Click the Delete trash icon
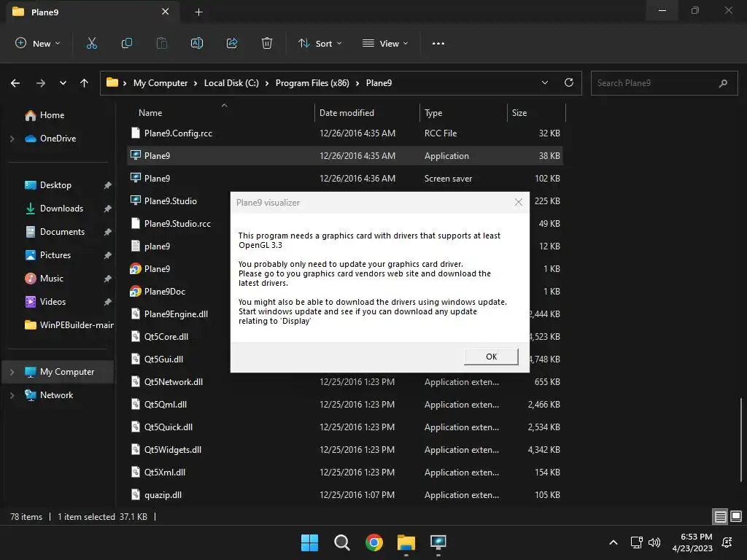This screenshot has height=560, width=747. pyautogui.click(x=267, y=43)
